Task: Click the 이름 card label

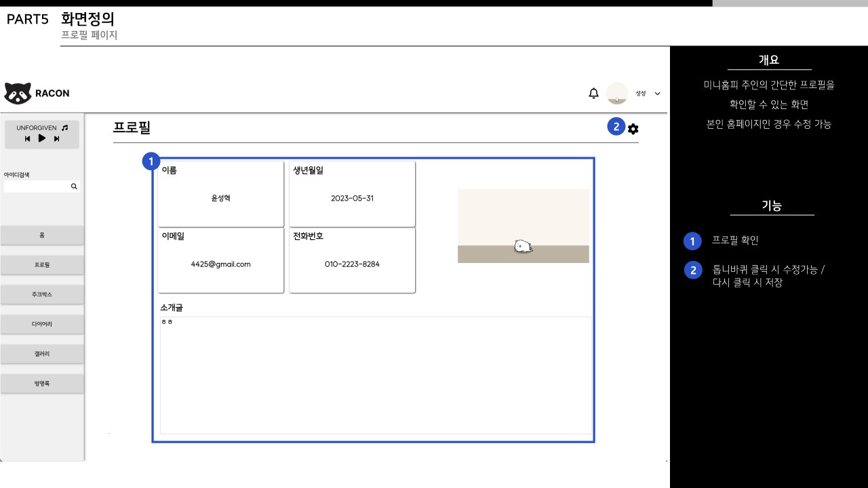Action: (170, 171)
